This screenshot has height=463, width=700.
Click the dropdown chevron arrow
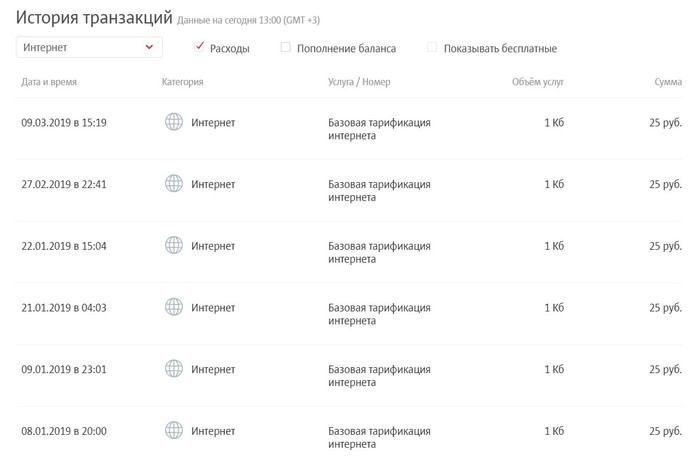(x=150, y=47)
